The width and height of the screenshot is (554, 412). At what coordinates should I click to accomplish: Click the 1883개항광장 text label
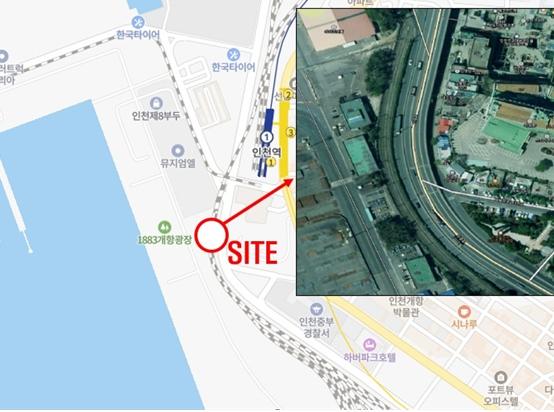pos(164,240)
